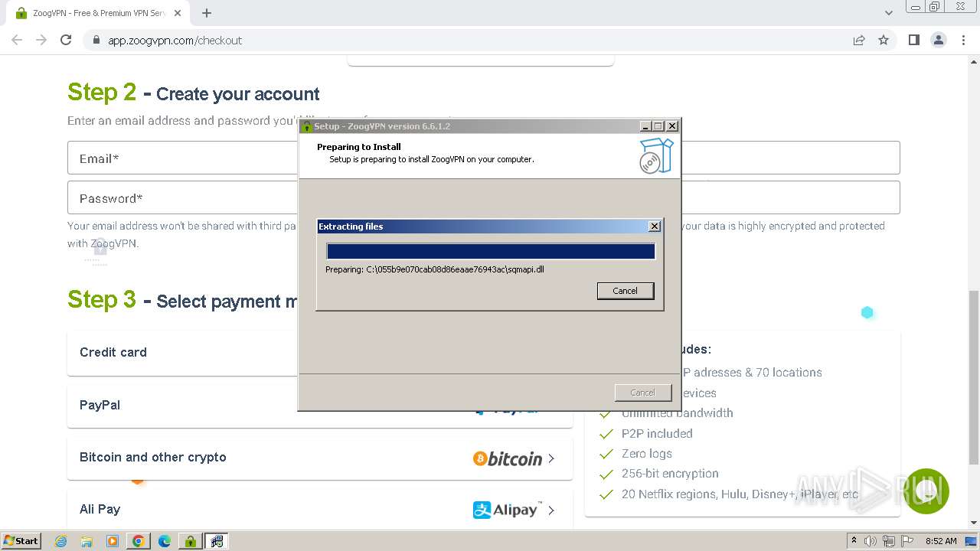Maximize the ZoogVPN Setup window
Viewport: 980px width, 551px height.
click(x=658, y=126)
